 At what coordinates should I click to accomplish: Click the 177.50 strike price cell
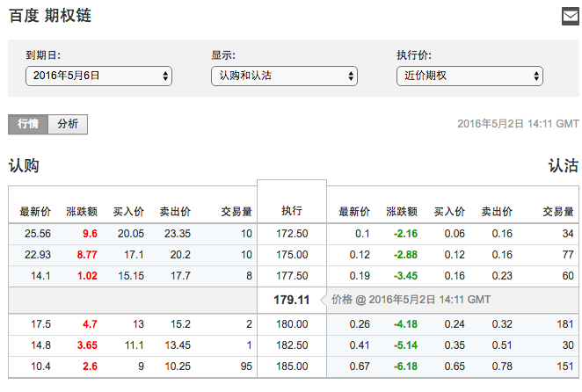292,276
